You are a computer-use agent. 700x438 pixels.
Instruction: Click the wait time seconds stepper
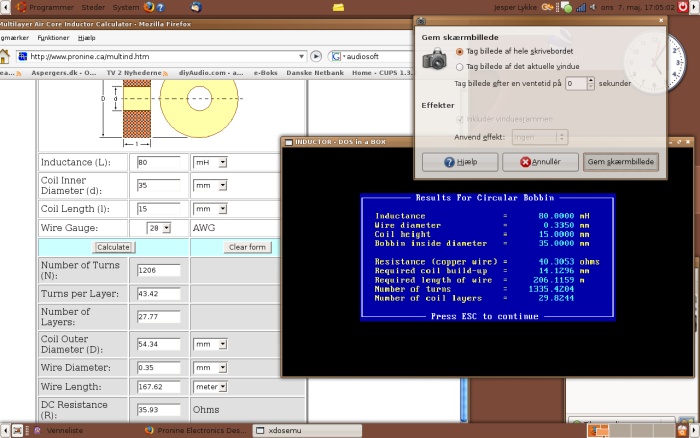pyautogui.click(x=591, y=83)
